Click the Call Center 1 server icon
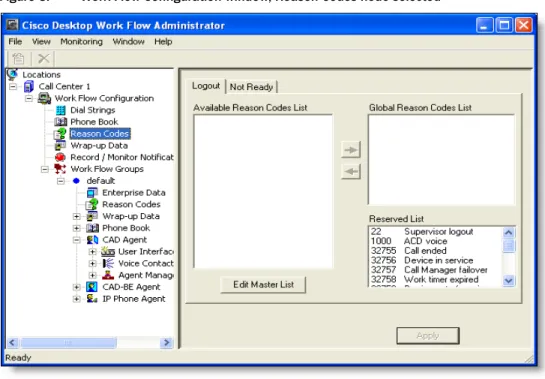 29,86
